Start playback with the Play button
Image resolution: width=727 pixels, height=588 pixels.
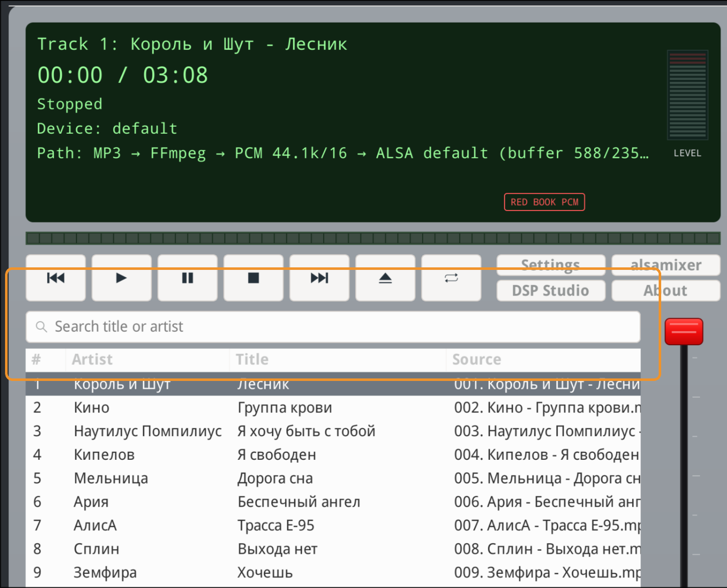(x=122, y=278)
